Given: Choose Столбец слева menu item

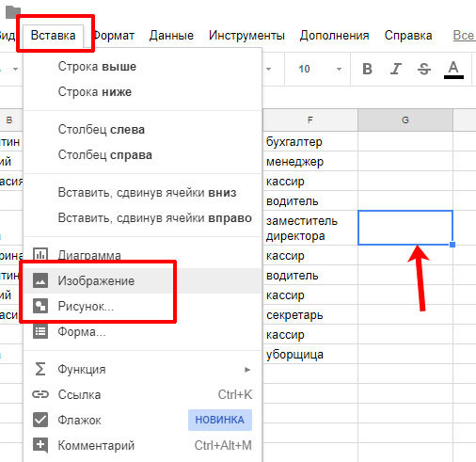Looking at the screenshot, I should point(143,130).
